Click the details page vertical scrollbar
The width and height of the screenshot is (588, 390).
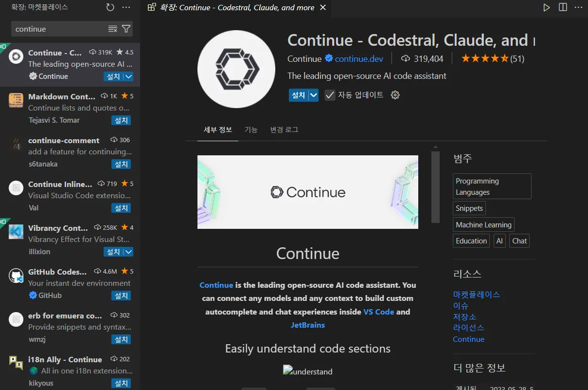coord(436,187)
